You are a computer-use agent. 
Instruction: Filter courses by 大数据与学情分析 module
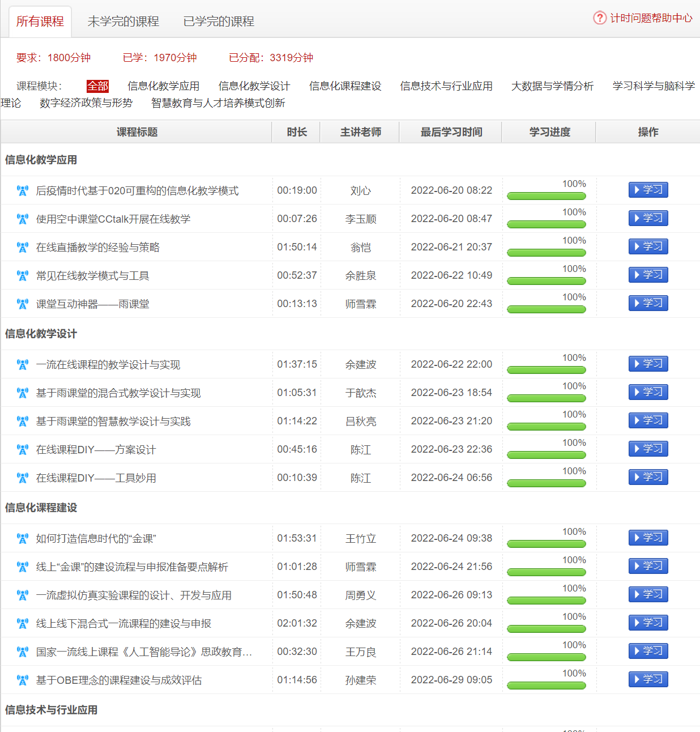click(552, 86)
